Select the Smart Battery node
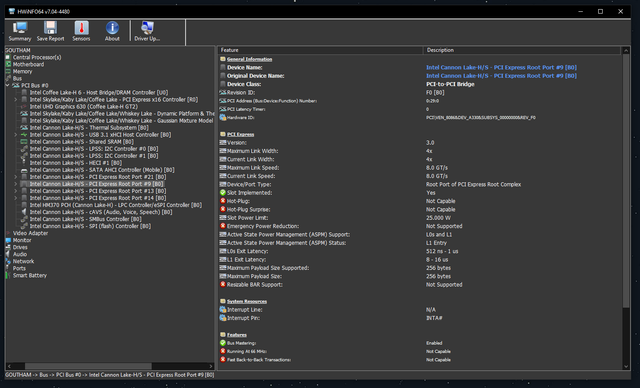640x388 pixels. (30, 275)
